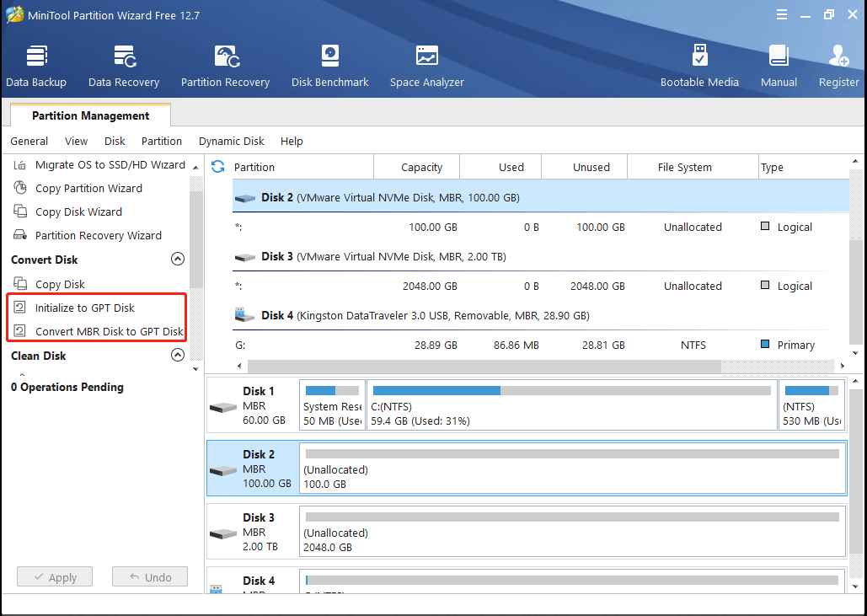
Task: Open the Data Backup tool
Action: tap(36, 66)
